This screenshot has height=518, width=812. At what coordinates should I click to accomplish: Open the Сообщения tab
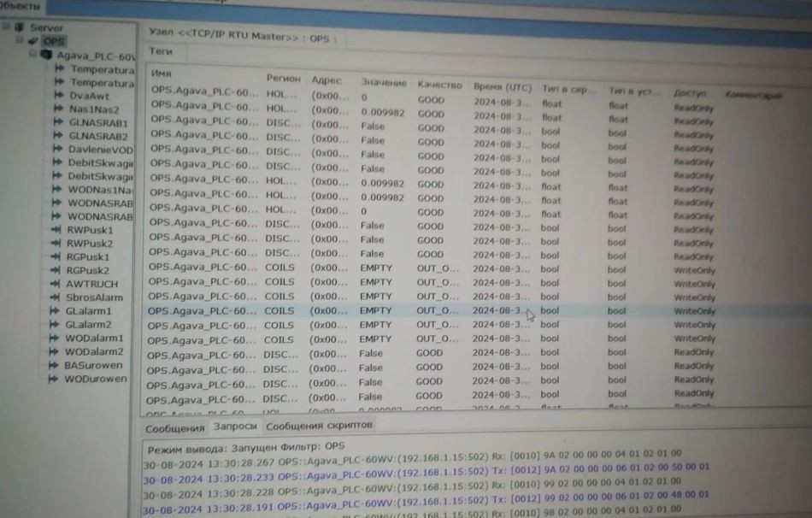(x=174, y=427)
